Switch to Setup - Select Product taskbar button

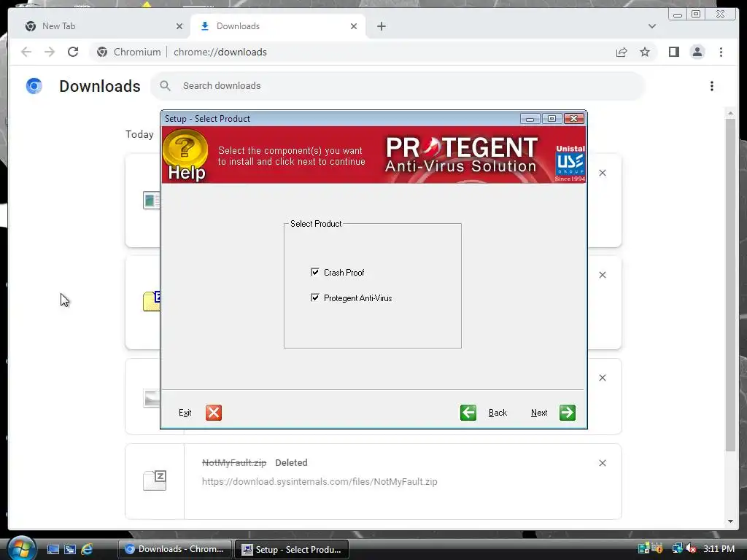pos(292,549)
